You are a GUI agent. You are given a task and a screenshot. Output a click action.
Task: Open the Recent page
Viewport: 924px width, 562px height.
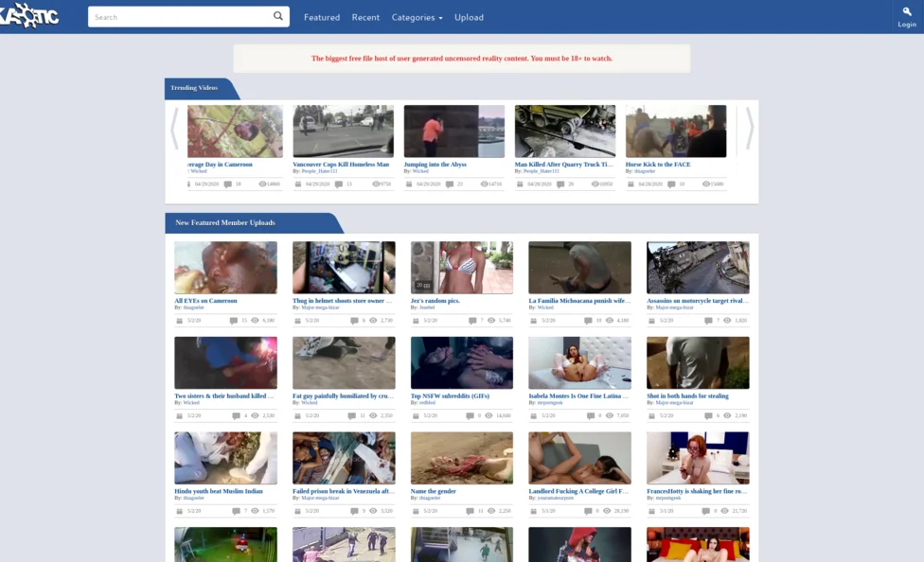[x=365, y=17]
